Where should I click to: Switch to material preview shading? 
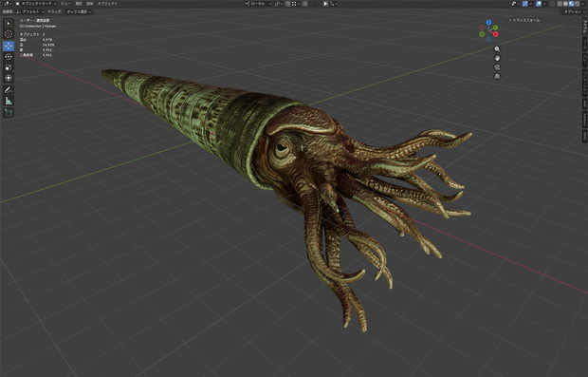572,4
